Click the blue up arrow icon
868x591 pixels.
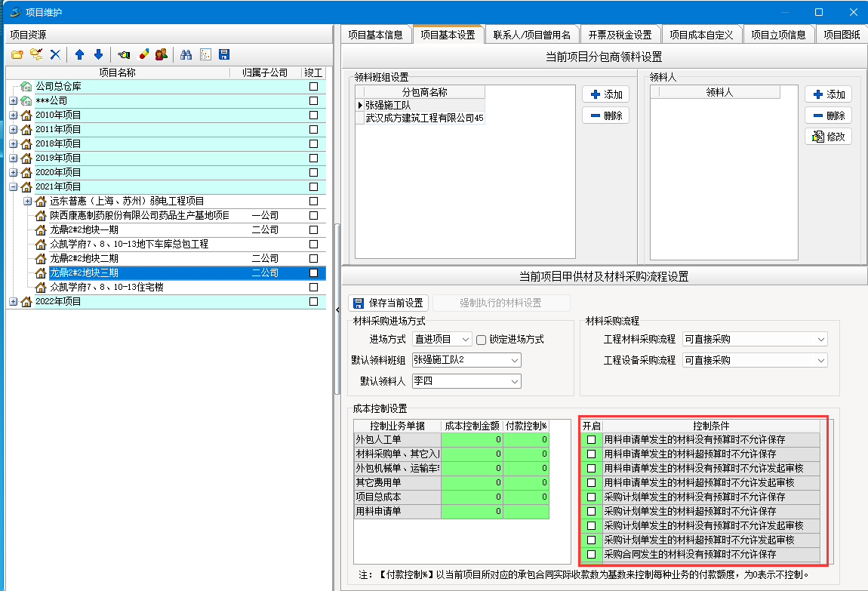pyautogui.click(x=79, y=54)
